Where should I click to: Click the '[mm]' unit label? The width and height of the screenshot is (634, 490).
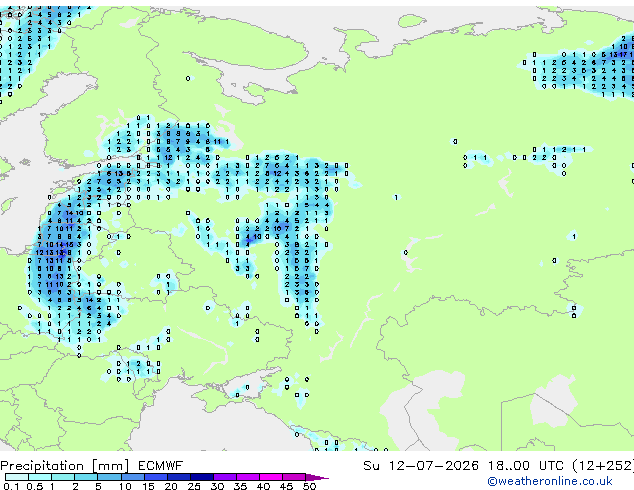click(111, 466)
